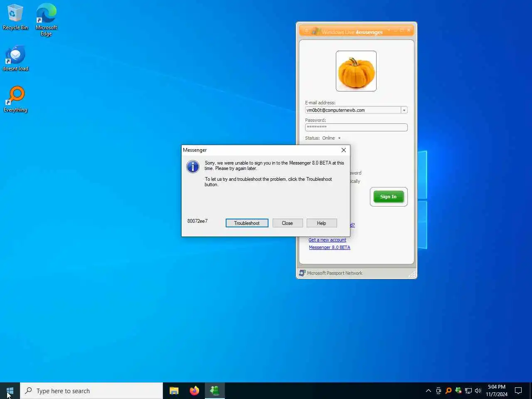The width and height of the screenshot is (532, 399).
Task: Open the 'Messenger 8.0 BETA' link
Action: (x=330, y=247)
